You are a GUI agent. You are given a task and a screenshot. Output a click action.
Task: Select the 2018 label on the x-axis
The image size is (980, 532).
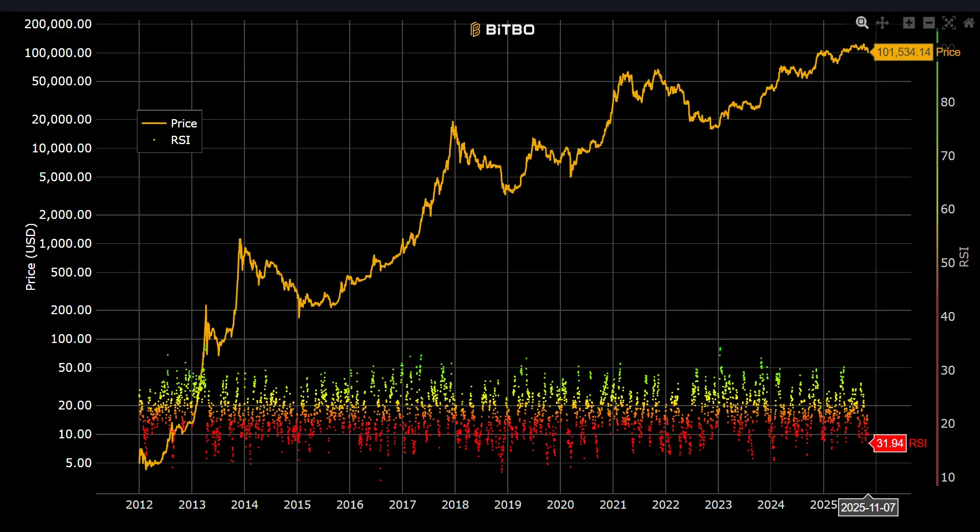tap(455, 505)
